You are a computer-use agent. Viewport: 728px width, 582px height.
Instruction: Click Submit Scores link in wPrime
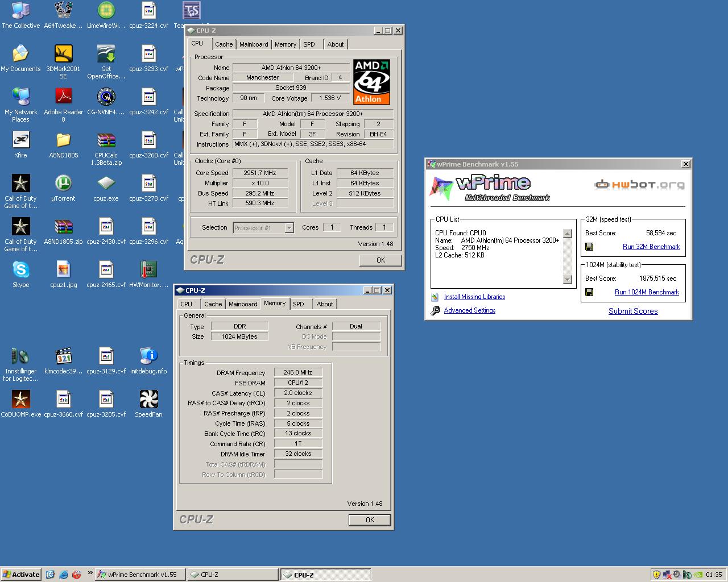click(x=633, y=311)
